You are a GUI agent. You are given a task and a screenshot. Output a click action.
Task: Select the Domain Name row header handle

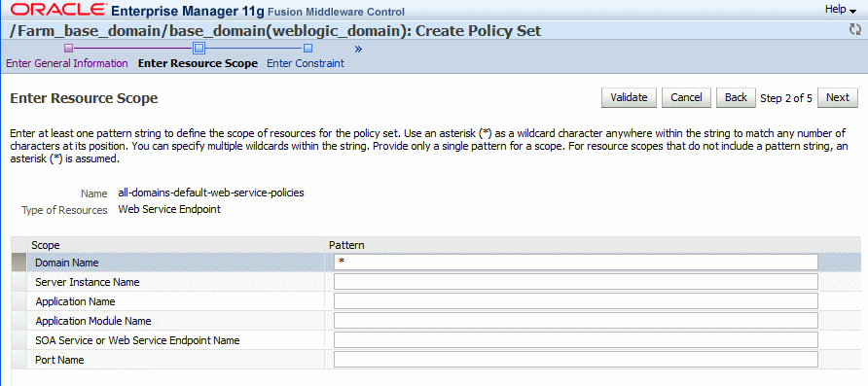(18, 263)
